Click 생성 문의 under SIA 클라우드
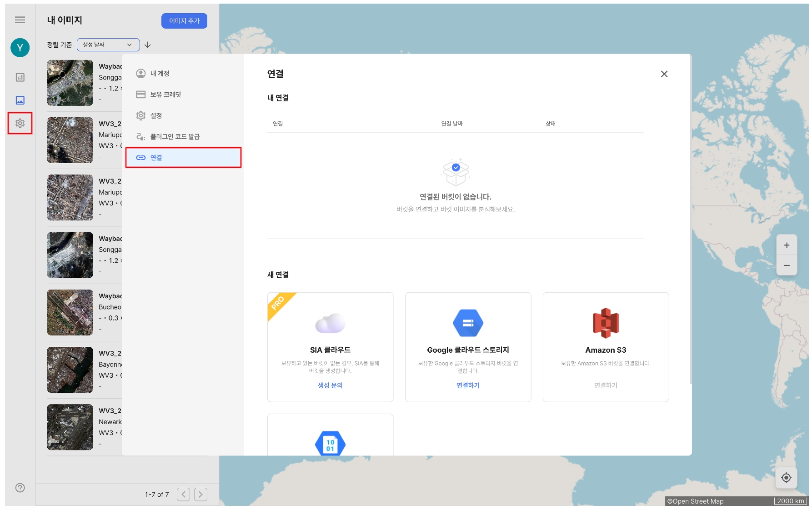The height and width of the screenshot is (510, 812). click(x=330, y=385)
